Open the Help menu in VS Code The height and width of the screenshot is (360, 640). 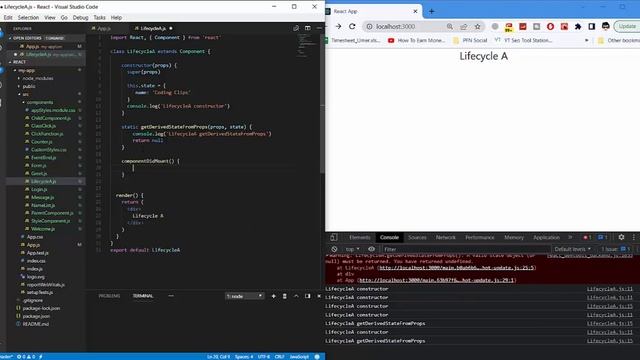(x=116, y=18)
